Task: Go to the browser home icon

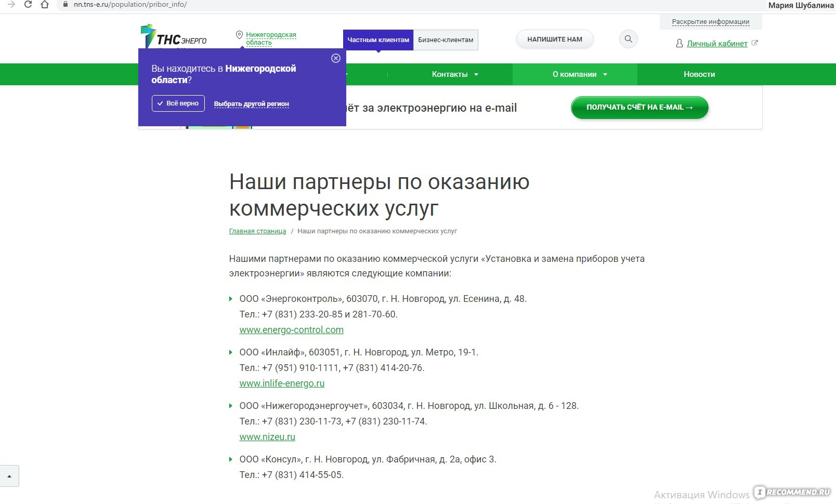Action: 45,4
